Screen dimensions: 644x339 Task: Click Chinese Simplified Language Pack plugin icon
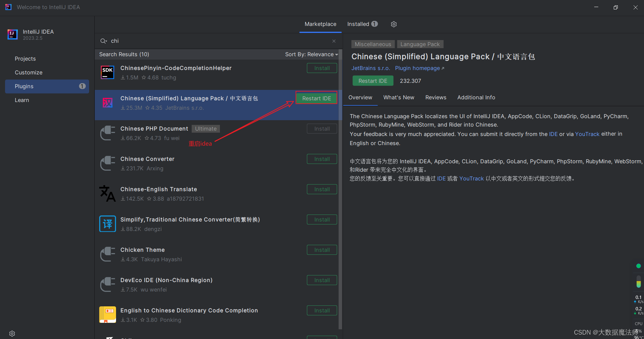108,103
